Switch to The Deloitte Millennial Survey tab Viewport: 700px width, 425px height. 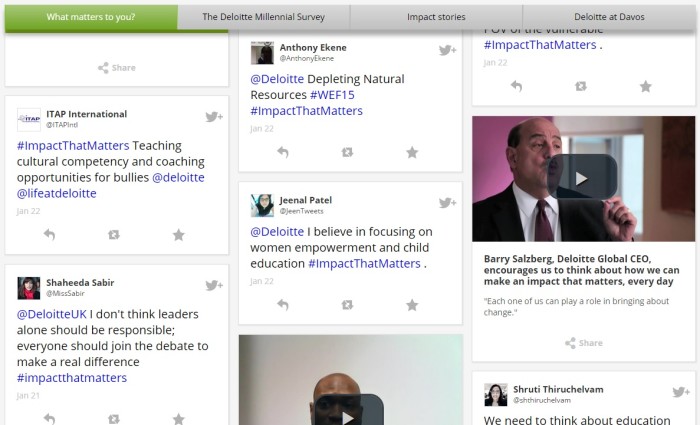click(x=263, y=17)
